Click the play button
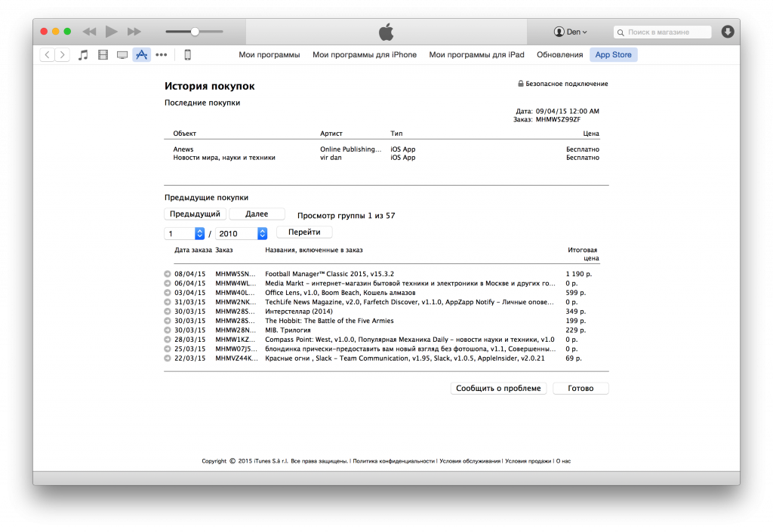The height and width of the screenshot is (532, 773). [112, 32]
